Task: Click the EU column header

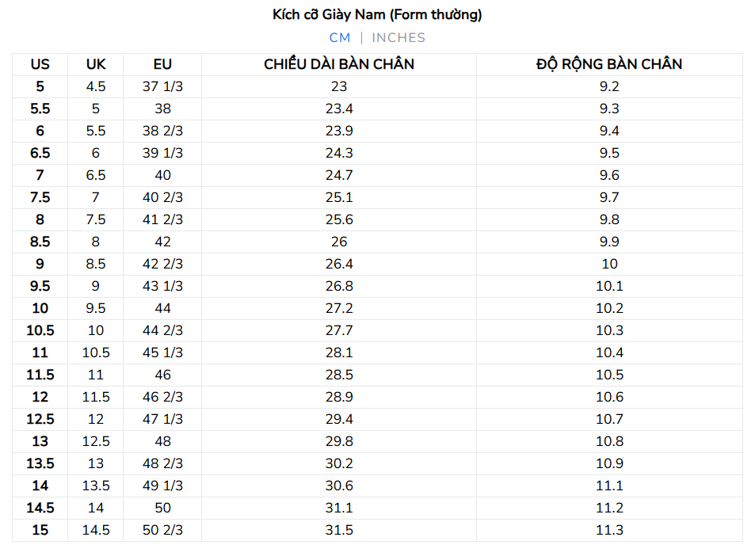Action: click(162, 64)
